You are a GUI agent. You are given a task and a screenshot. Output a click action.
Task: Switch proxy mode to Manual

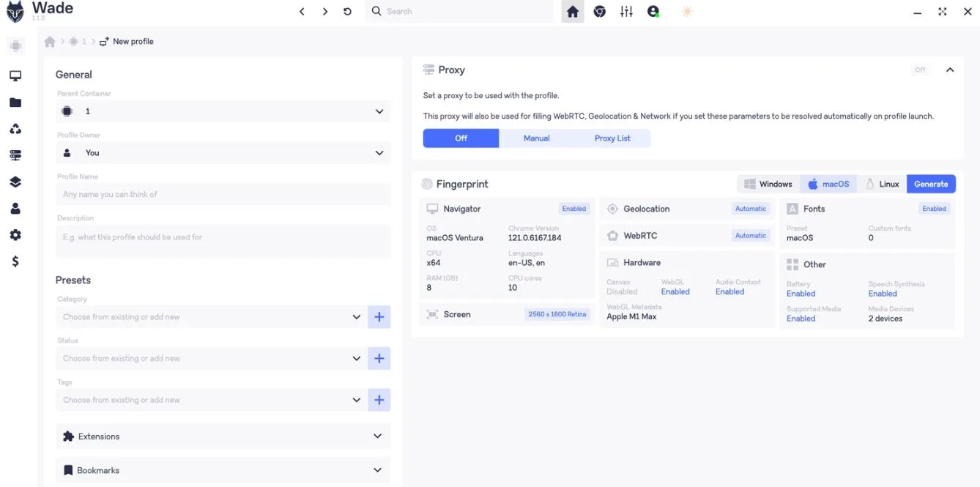coord(537,138)
